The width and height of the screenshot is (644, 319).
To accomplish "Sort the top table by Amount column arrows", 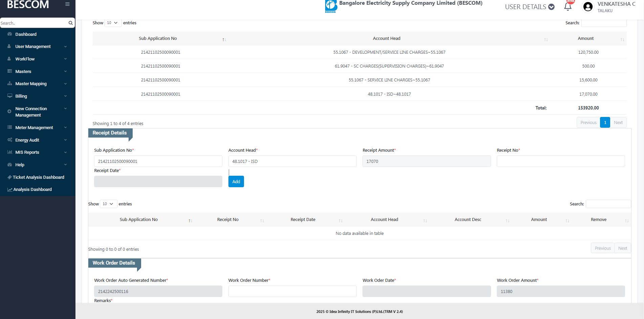I will [622, 40].
